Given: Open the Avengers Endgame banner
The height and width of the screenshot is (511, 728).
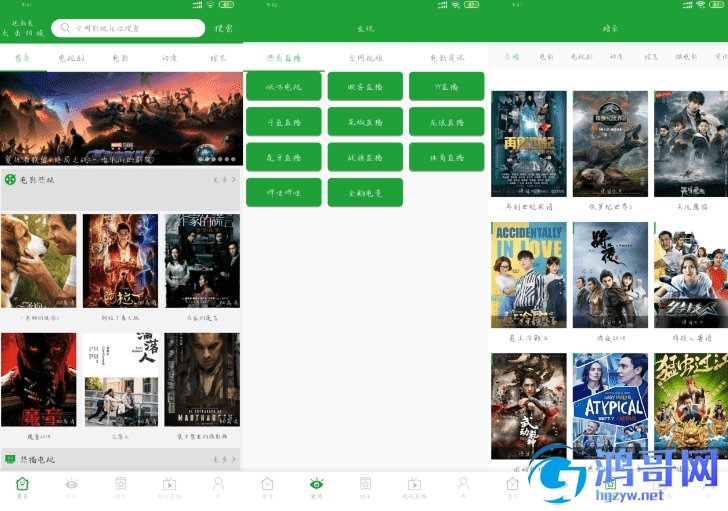Looking at the screenshot, I should point(121,119).
